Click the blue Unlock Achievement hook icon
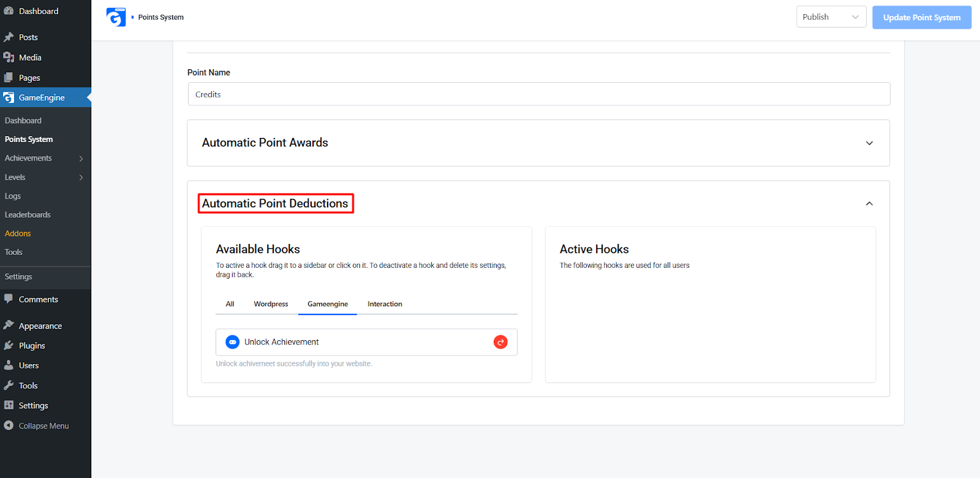 tap(233, 342)
